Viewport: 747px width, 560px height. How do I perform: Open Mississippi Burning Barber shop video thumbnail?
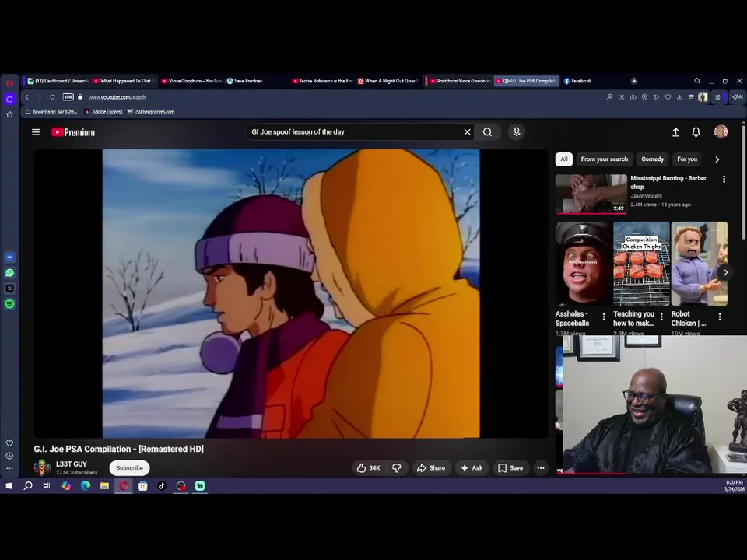point(591,194)
